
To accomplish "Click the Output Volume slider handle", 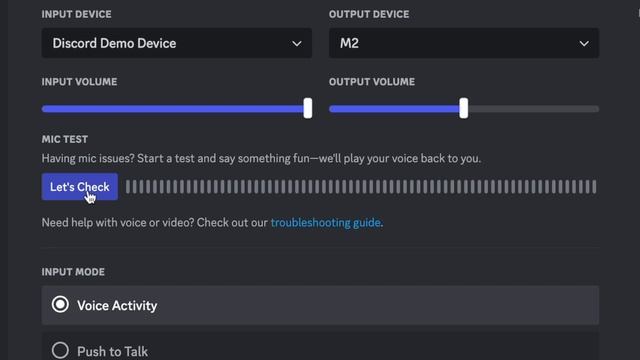I will [x=464, y=108].
